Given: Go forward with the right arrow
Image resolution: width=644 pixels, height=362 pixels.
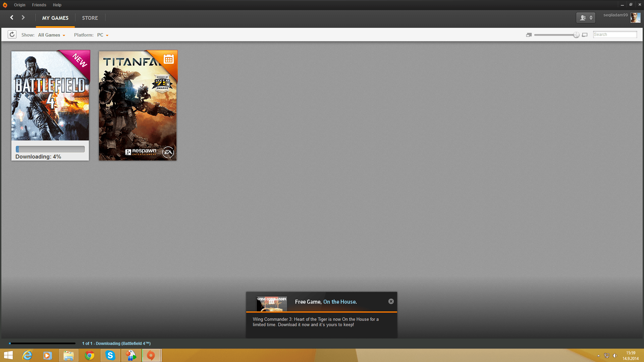Looking at the screenshot, I should (23, 17).
